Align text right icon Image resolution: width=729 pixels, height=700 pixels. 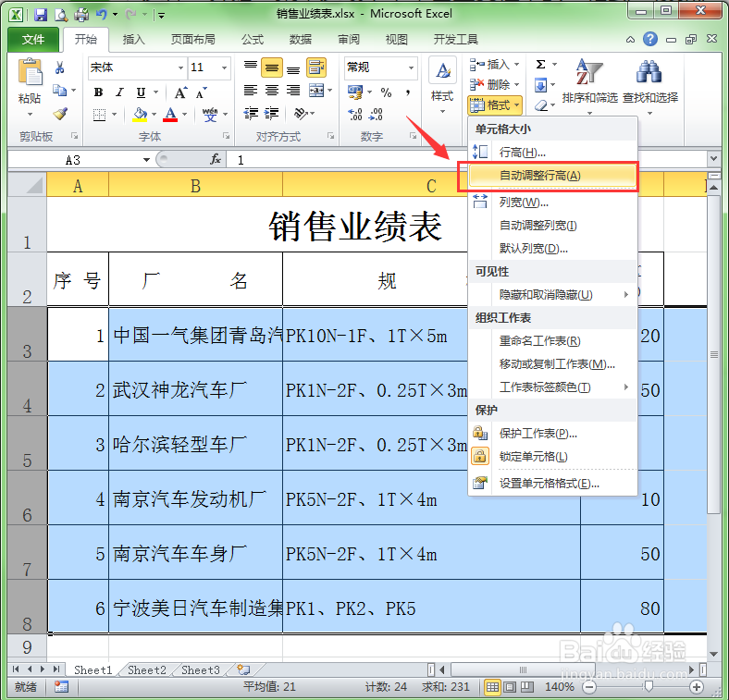point(293,91)
